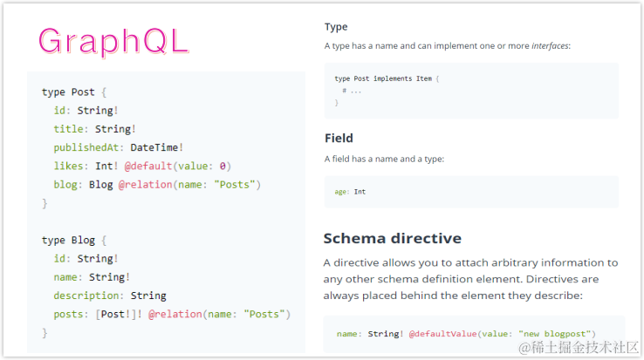Click the @defaultValue directive code line
The height and width of the screenshot is (360, 644).
(466, 333)
